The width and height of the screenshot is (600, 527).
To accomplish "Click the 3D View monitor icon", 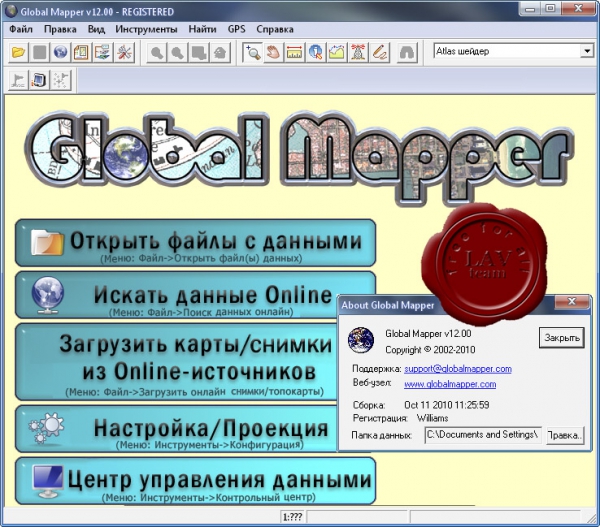I will (39, 80).
